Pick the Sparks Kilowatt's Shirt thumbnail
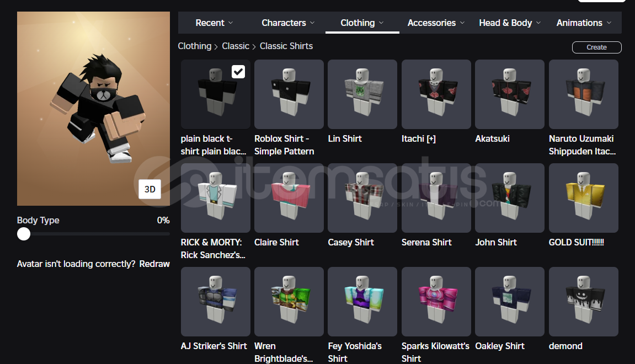This screenshot has width=635, height=364. pyautogui.click(x=436, y=302)
